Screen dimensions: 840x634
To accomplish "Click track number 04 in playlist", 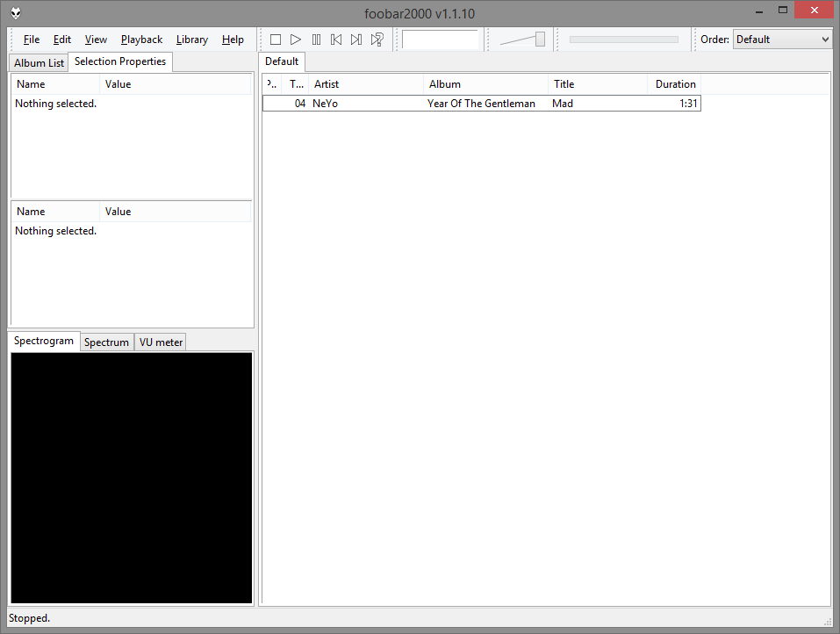I will tap(300, 104).
